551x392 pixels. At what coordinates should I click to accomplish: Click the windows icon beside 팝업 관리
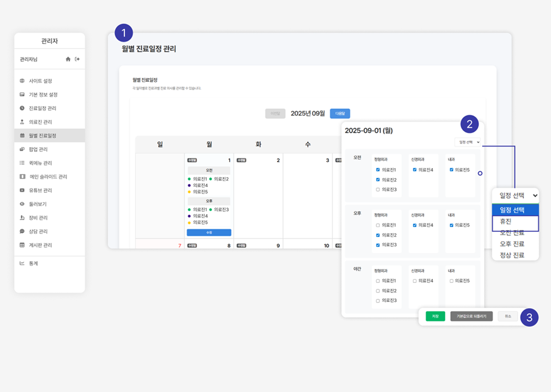(x=22, y=149)
